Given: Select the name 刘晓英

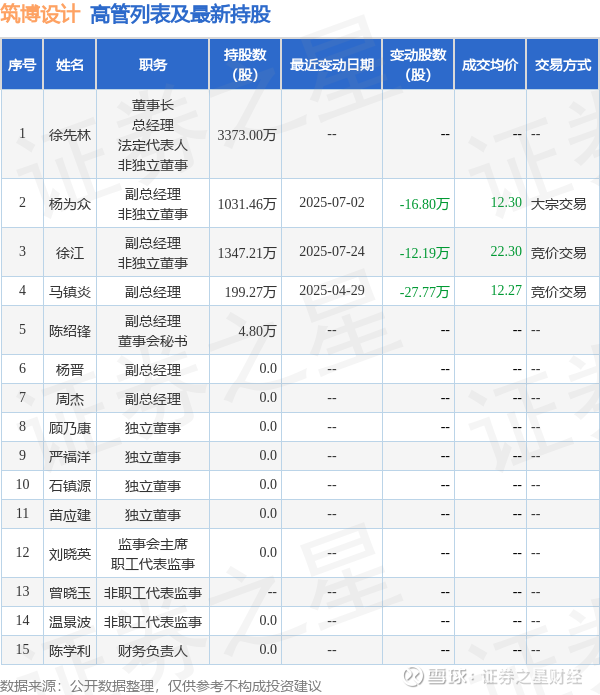Looking at the screenshot, I should [x=70, y=554].
